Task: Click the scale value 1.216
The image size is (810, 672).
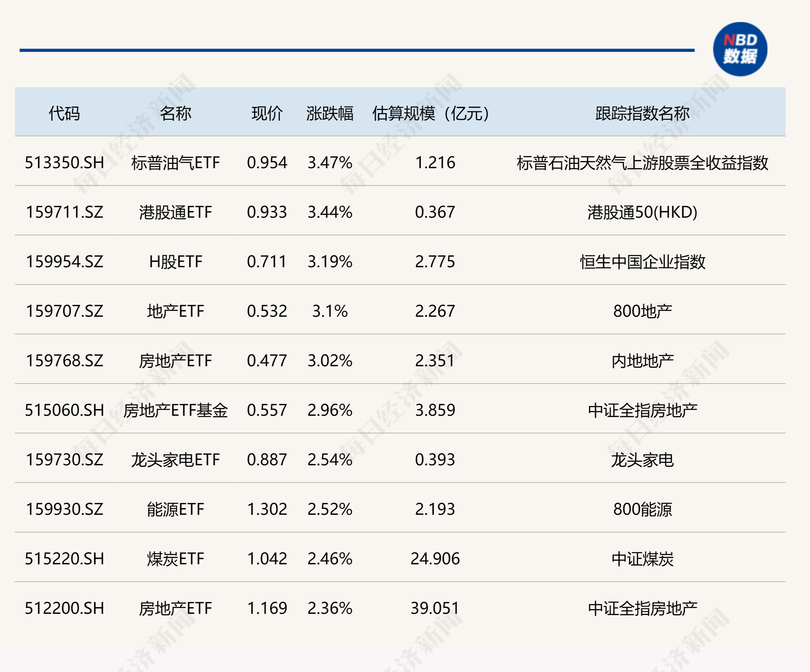Action: click(x=435, y=163)
